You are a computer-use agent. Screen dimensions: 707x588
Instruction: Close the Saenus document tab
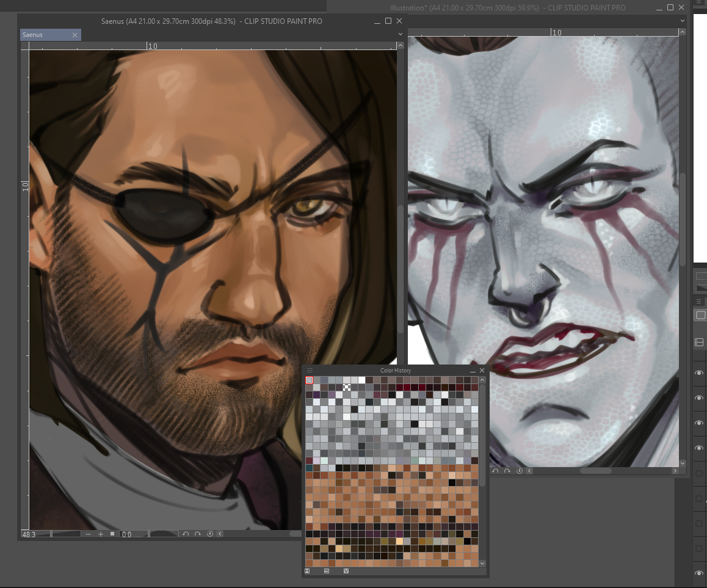coord(75,35)
